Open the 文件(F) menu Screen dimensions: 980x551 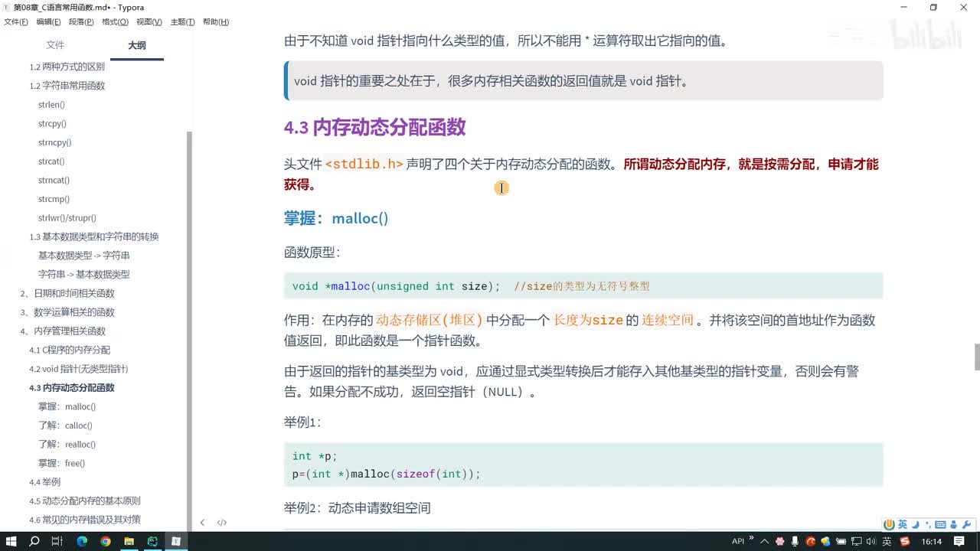(16, 21)
